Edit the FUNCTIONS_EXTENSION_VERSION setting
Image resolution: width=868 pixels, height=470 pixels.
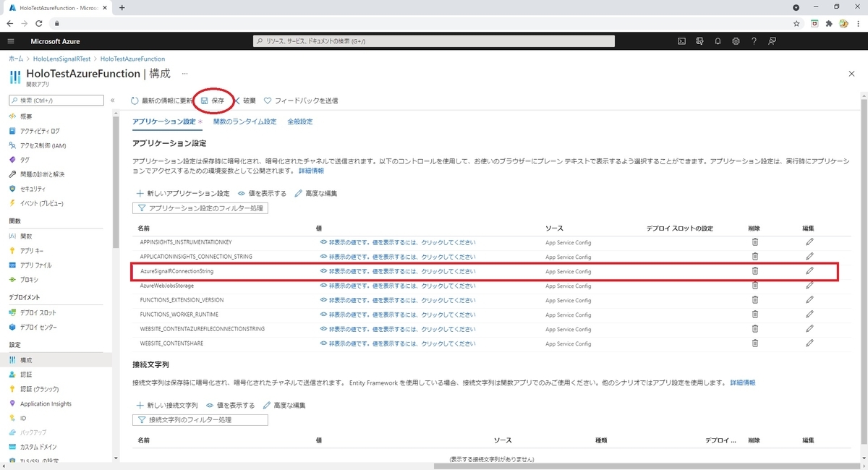coord(809,299)
